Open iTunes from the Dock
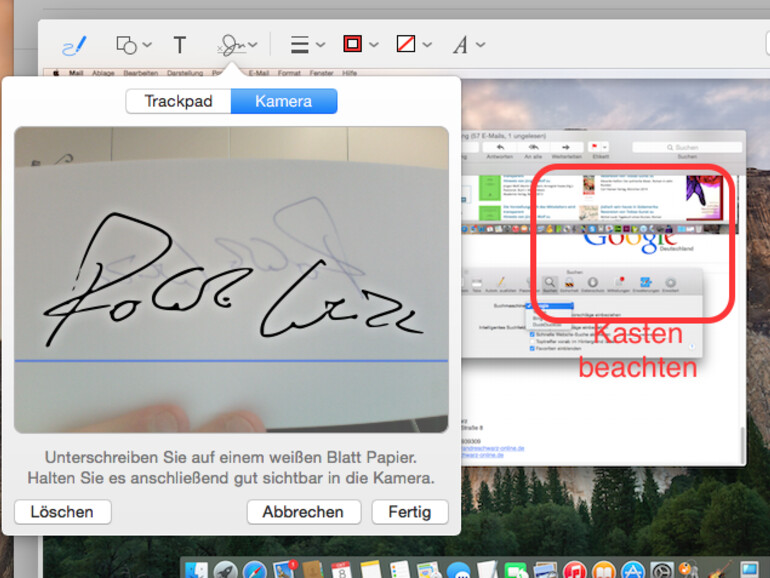 [x=574, y=570]
